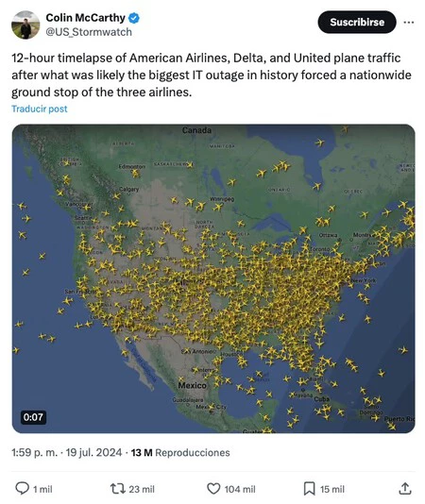Click the Colin McCarthy display name
425x504 pixels.
(x=85, y=18)
